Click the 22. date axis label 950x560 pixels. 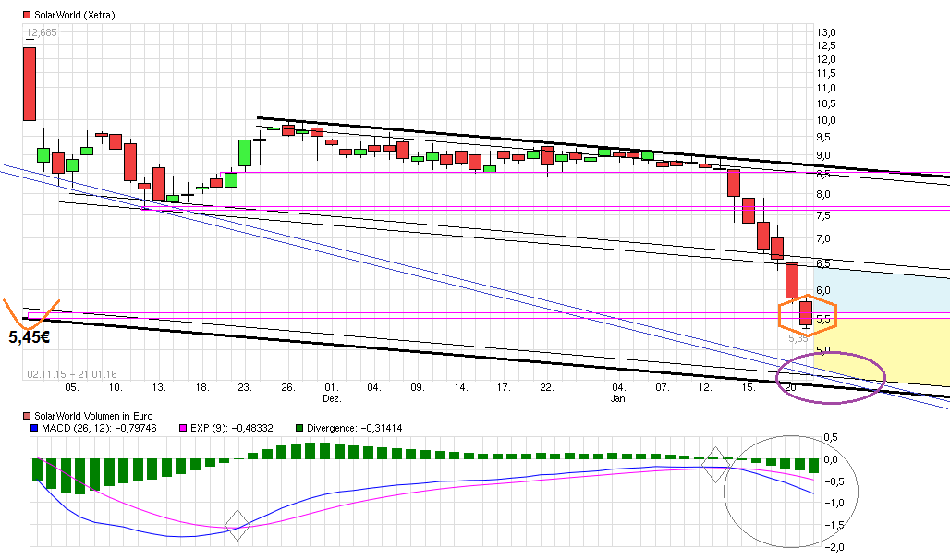546,387
